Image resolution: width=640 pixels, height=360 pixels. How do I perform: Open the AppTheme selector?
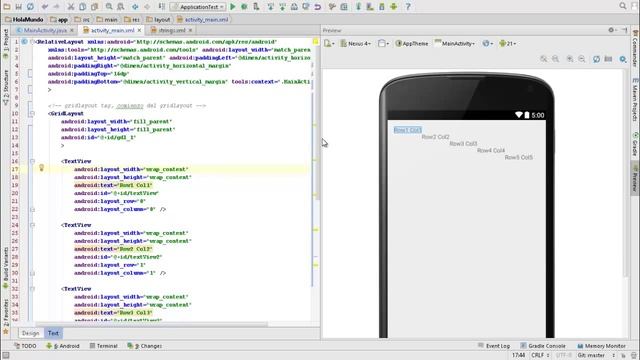pos(412,43)
